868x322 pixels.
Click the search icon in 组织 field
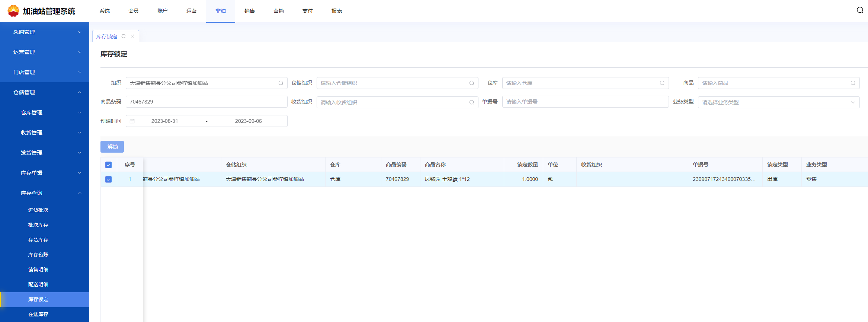[x=281, y=83]
